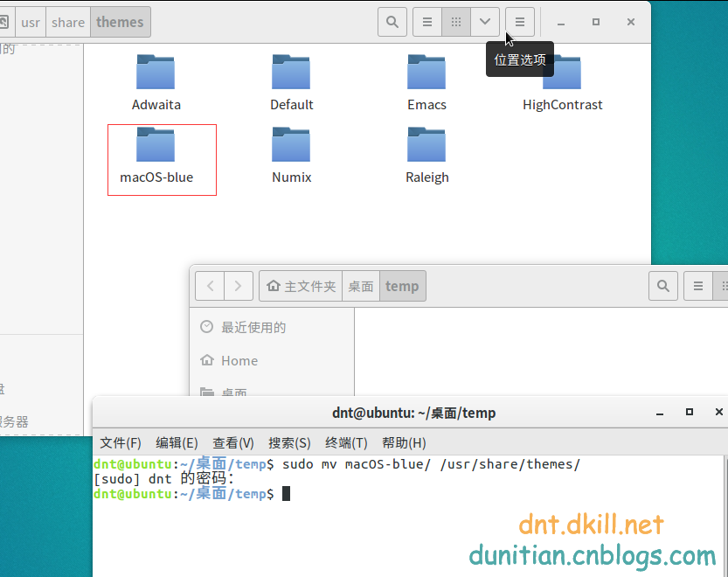Screen dimensions: 728x577
Task: Go back in temp file window
Action: 210,286
